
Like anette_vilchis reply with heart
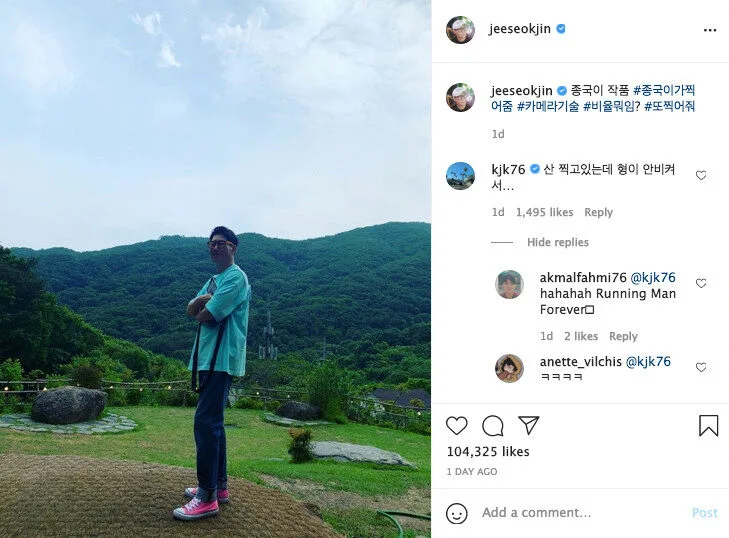701,367
